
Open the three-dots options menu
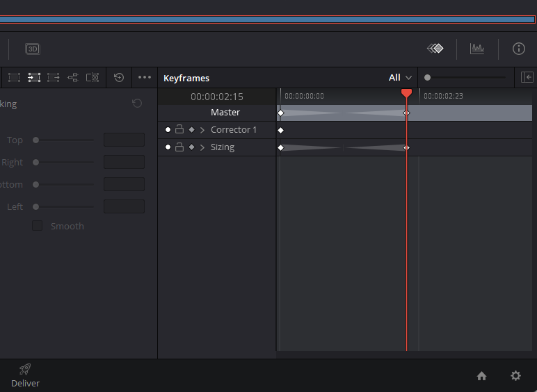point(145,77)
